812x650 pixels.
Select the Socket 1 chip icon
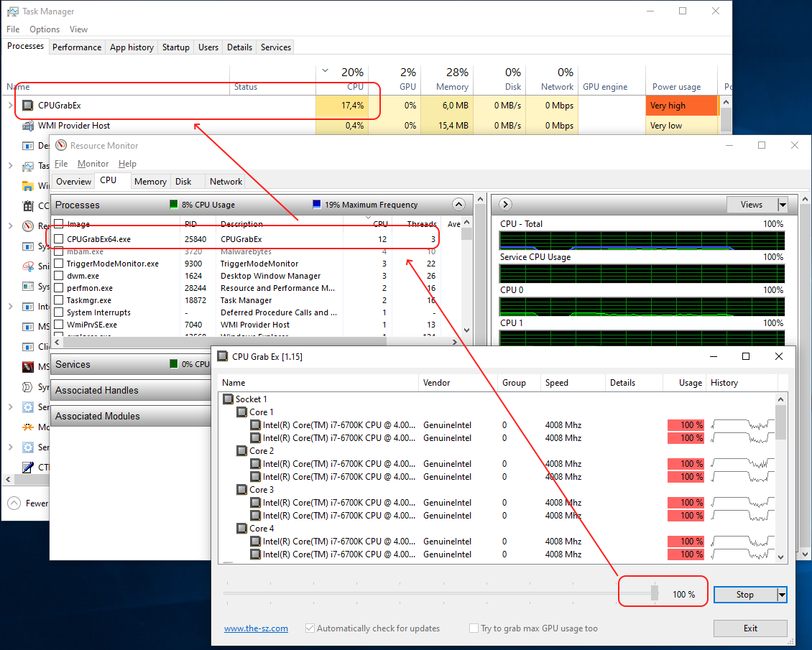[228, 399]
